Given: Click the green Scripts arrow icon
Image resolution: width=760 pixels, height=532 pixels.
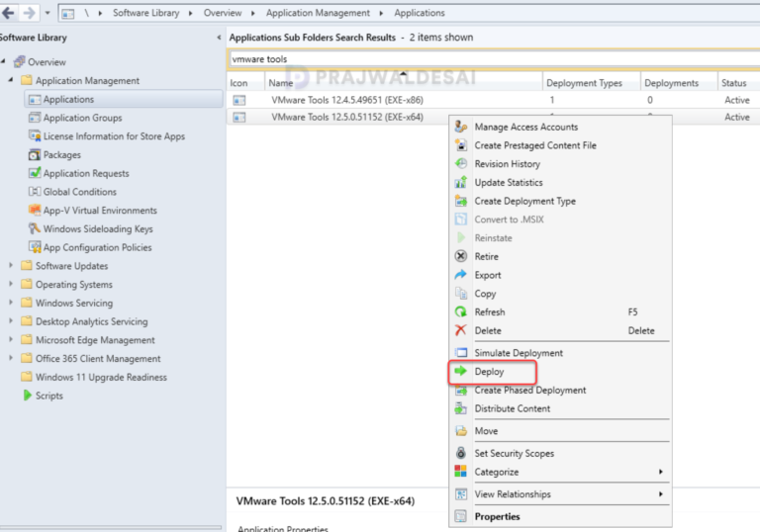Looking at the screenshot, I should click(28, 396).
